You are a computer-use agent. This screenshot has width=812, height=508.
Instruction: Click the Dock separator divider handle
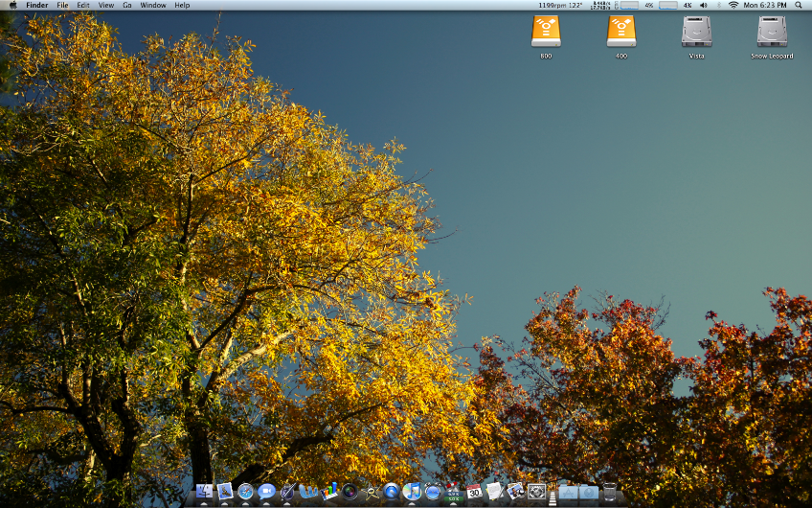click(x=553, y=498)
